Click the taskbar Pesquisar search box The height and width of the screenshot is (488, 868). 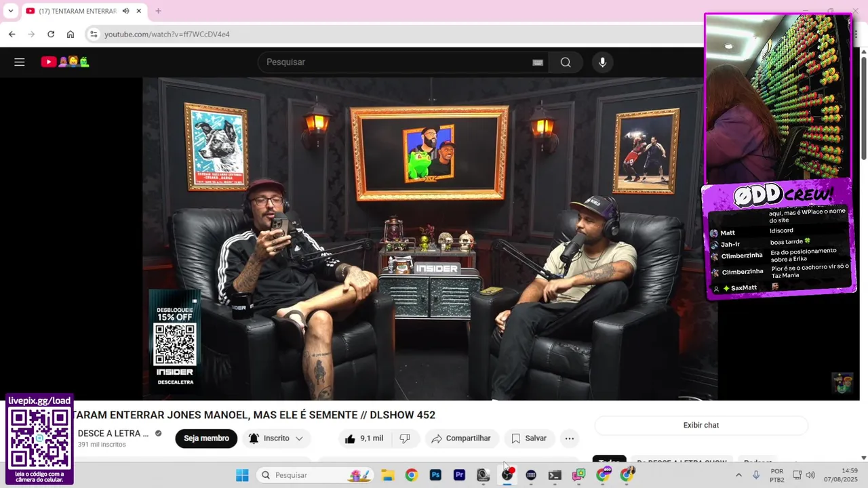(316, 475)
